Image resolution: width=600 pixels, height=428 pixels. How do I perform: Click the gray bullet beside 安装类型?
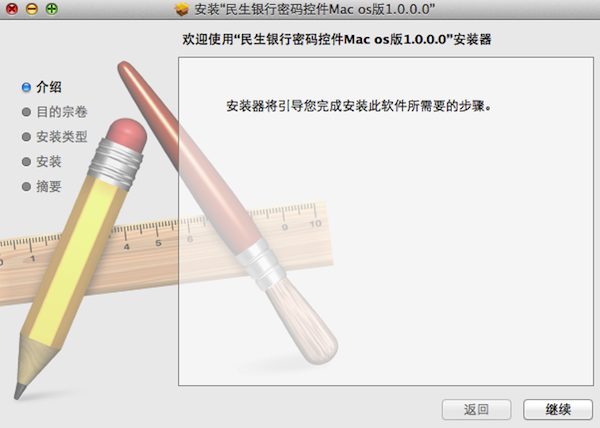tap(26, 137)
